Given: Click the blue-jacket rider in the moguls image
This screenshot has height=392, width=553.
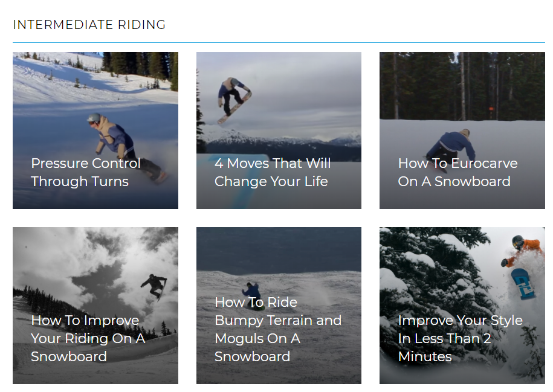Looking at the screenshot, I should [251, 290].
